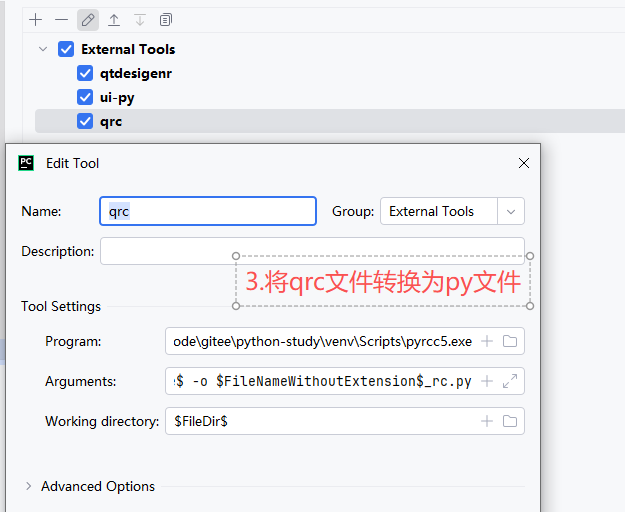Select the ui-py tree item

pyautogui.click(x=117, y=98)
